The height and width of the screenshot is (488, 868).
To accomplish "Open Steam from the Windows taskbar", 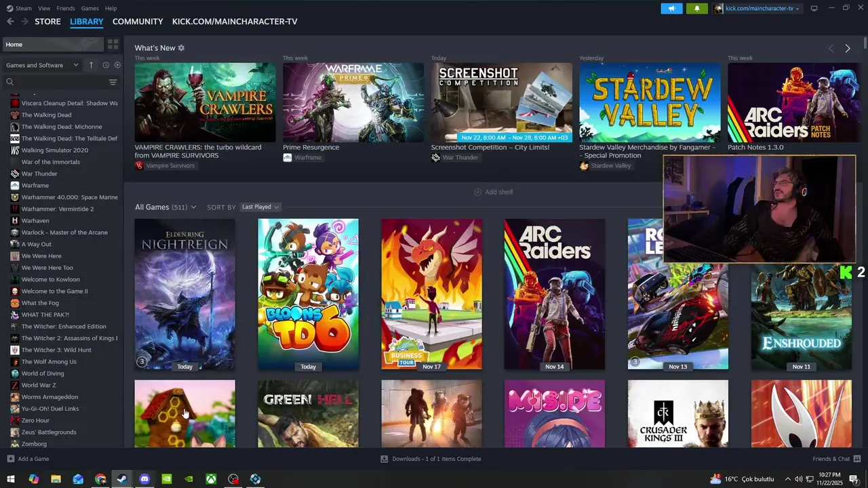I will tap(122, 479).
